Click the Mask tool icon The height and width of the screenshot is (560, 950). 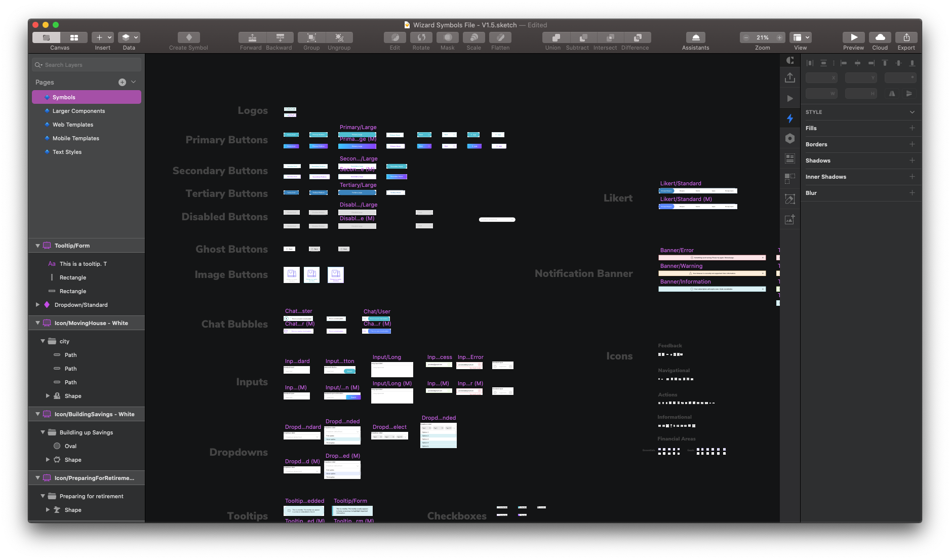(x=448, y=37)
